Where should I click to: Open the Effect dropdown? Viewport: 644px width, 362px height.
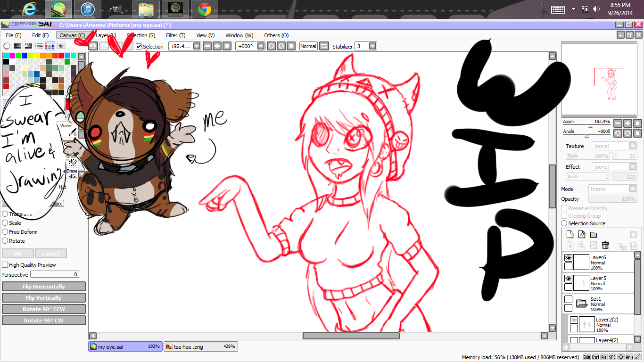[614, 167]
